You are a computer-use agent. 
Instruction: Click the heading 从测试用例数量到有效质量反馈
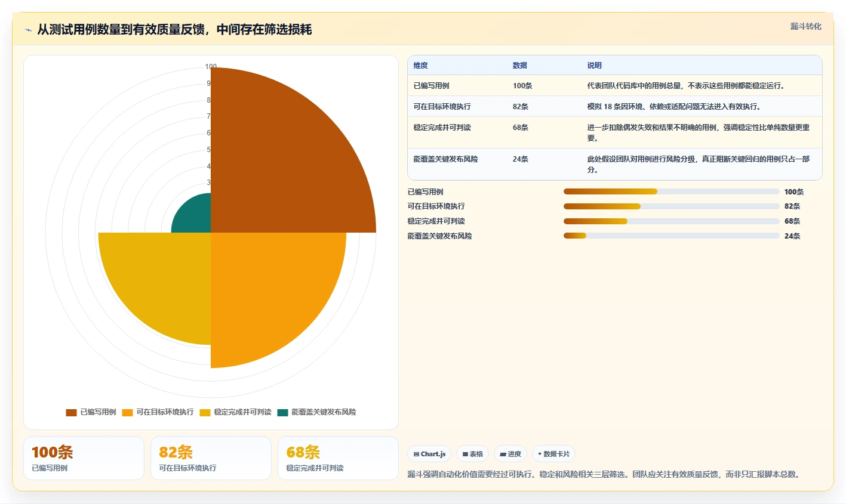click(x=174, y=30)
